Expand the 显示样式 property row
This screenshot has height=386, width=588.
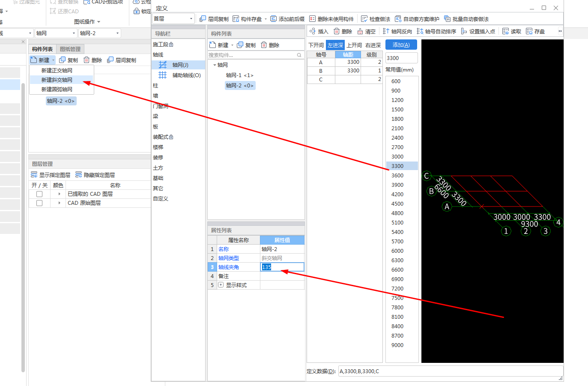221,285
